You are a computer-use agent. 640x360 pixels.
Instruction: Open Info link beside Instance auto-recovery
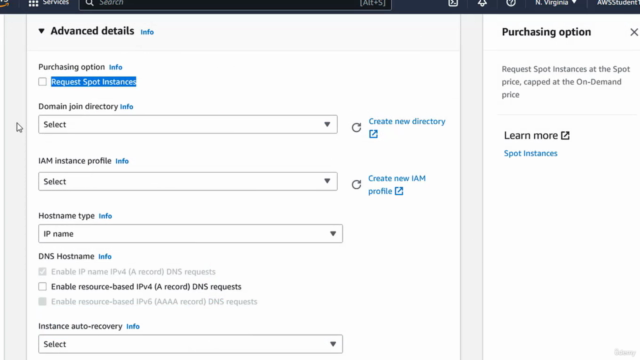point(133,327)
